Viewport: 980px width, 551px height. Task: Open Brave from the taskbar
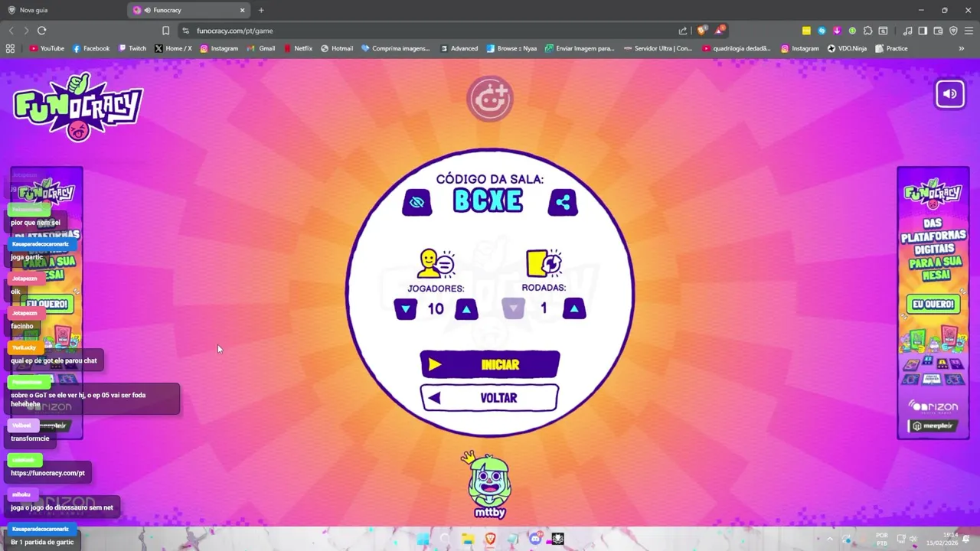(x=490, y=539)
